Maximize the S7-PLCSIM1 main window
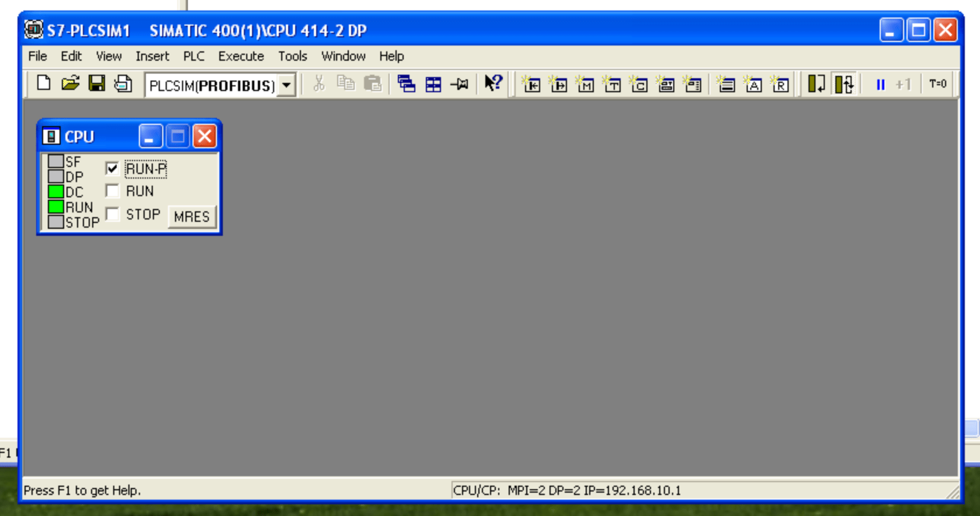980x516 pixels. pyautogui.click(x=918, y=30)
